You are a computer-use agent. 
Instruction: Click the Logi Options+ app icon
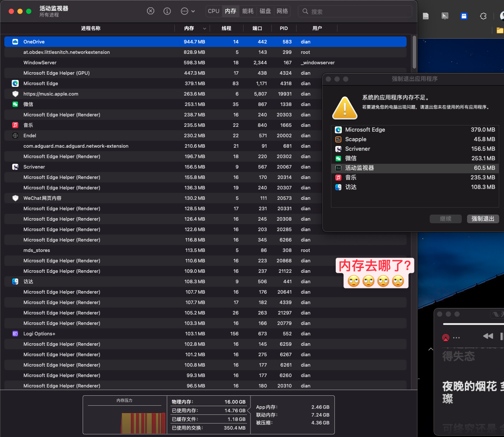(x=15, y=334)
